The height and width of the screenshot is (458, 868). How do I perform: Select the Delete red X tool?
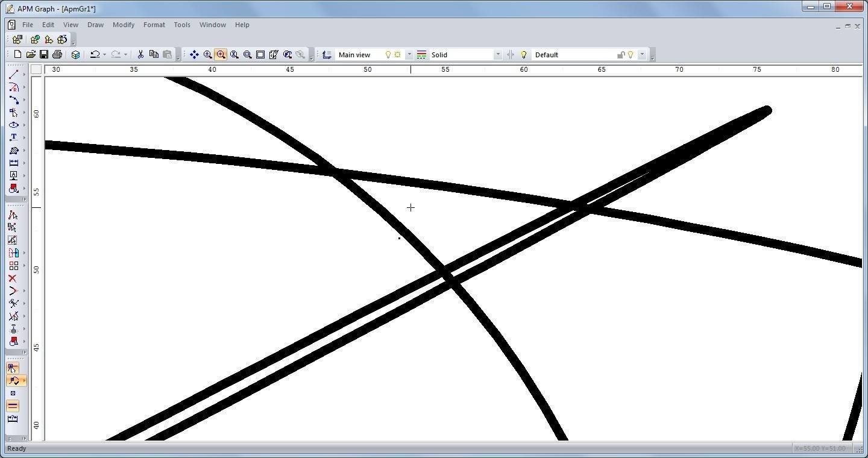coord(13,278)
